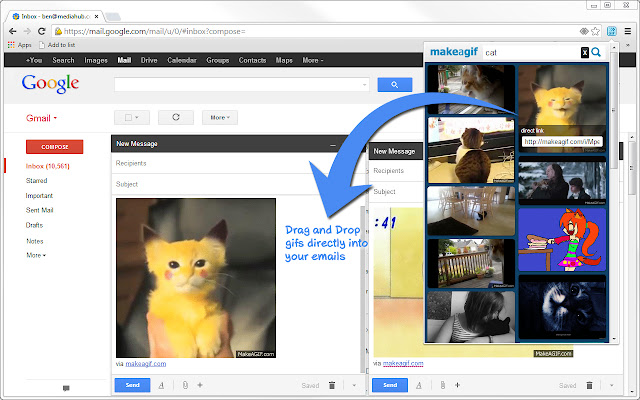Attach a file in right message
This screenshot has height=400, width=640.
(x=442, y=385)
